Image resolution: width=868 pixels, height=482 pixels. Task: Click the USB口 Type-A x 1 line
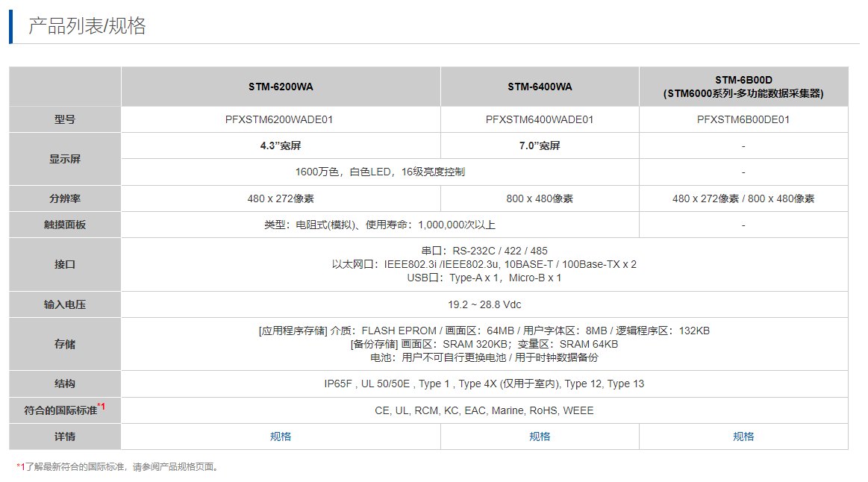(x=484, y=278)
